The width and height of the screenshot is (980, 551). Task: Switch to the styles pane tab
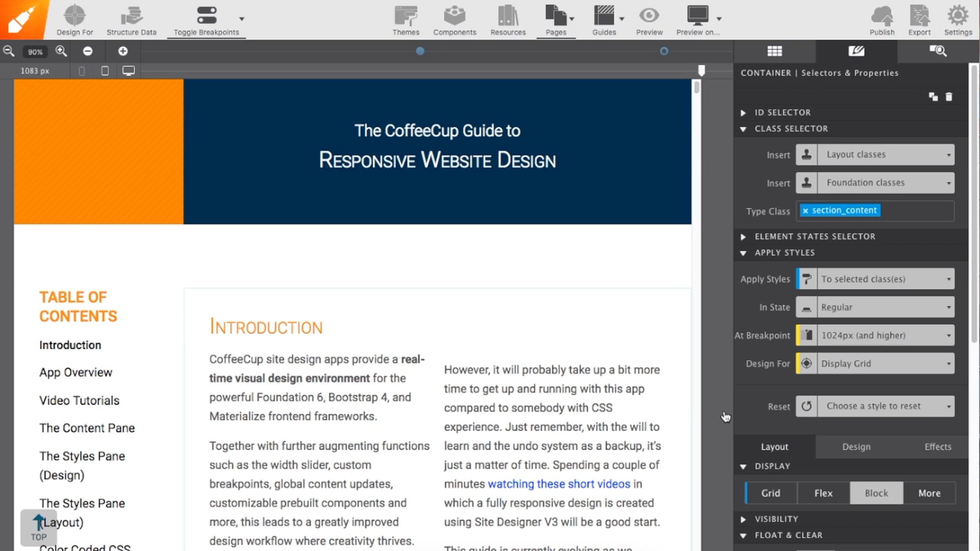(856, 51)
